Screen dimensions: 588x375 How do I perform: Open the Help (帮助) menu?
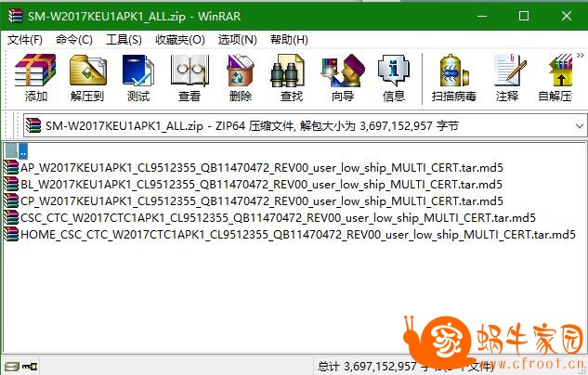coord(289,39)
